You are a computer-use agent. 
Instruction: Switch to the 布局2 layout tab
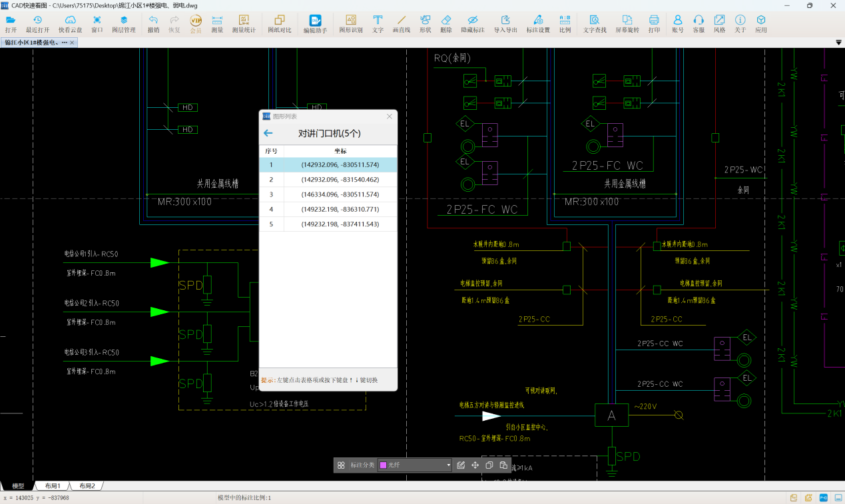coord(87,486)
